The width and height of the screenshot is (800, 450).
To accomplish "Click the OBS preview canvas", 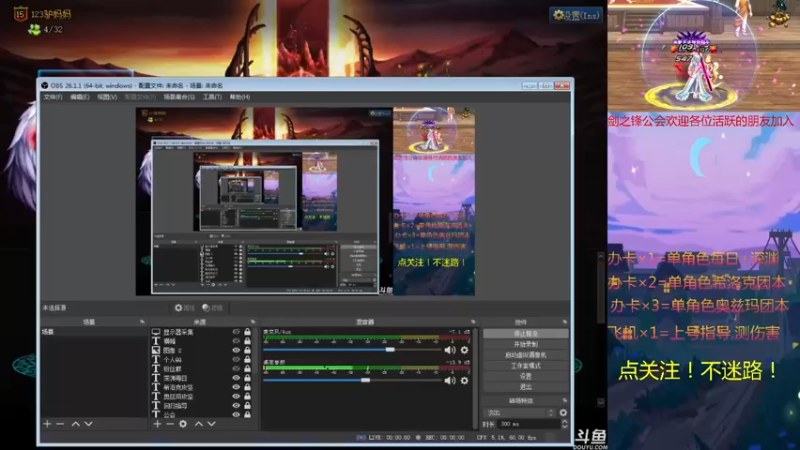I will point(305,201).
